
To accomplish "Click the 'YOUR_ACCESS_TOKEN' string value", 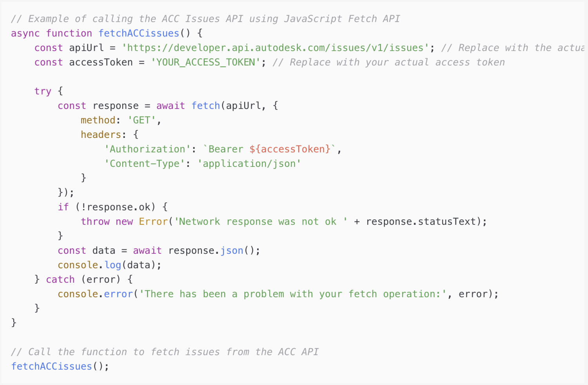I will tap(205, 62).
